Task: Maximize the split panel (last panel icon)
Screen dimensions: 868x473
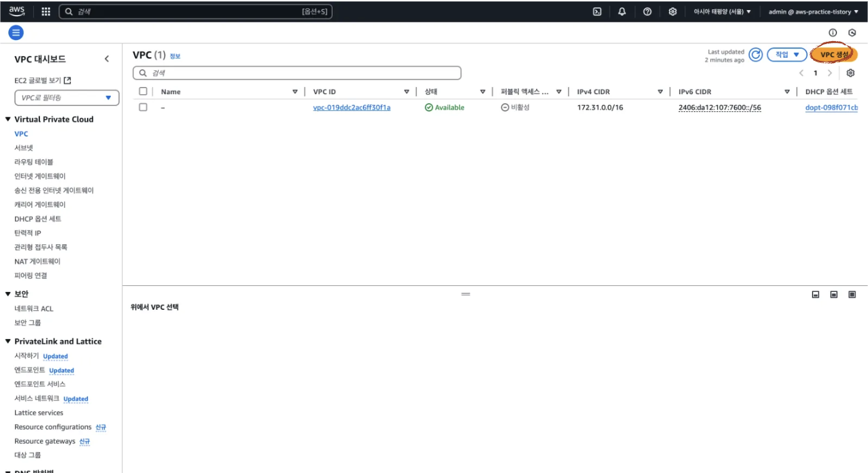Action: point(852,294)
